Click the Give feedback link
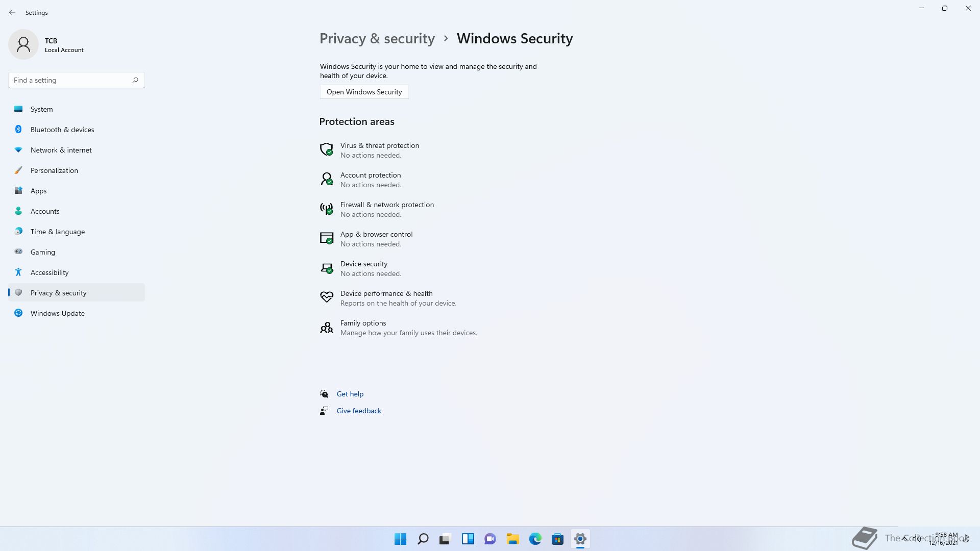980x551 pixels. [x=358, y=411]
